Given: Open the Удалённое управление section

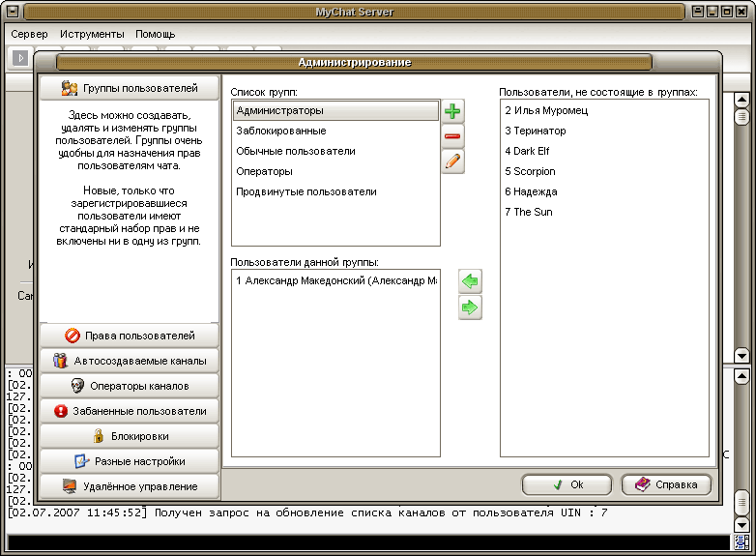Looking at the screenshot, I should coord(130,486).
